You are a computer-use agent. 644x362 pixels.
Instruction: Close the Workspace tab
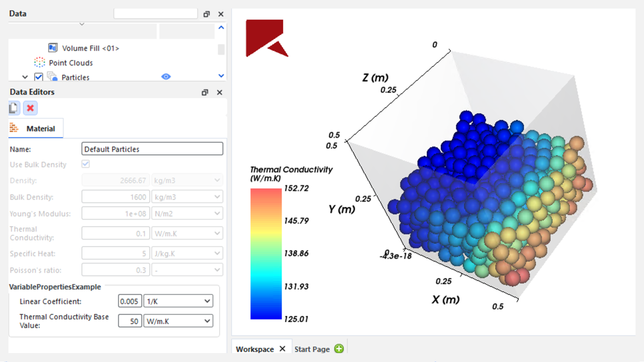[283, 349]
